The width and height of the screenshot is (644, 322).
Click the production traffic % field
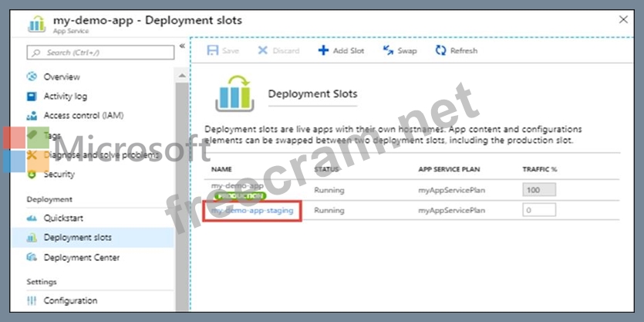coord(538,189)
